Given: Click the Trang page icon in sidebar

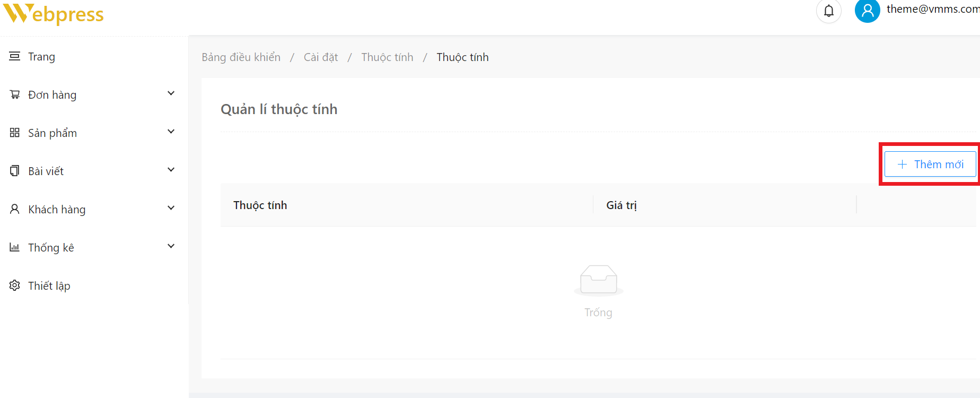Looking at the screenshot, I should [15, 56].
